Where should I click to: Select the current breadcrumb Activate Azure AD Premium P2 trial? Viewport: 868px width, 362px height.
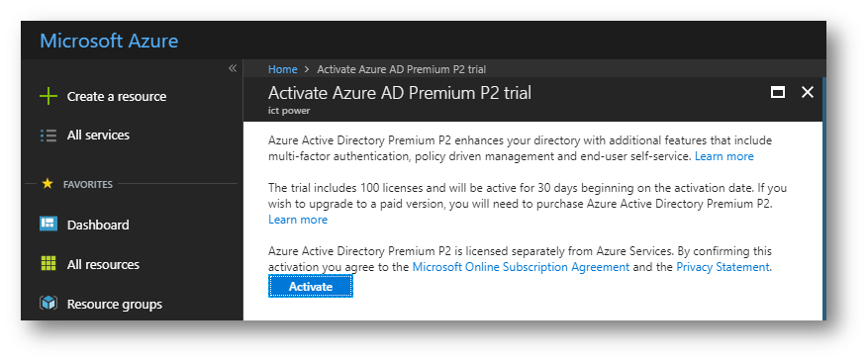pyautogui.click(x=402, y=69)
